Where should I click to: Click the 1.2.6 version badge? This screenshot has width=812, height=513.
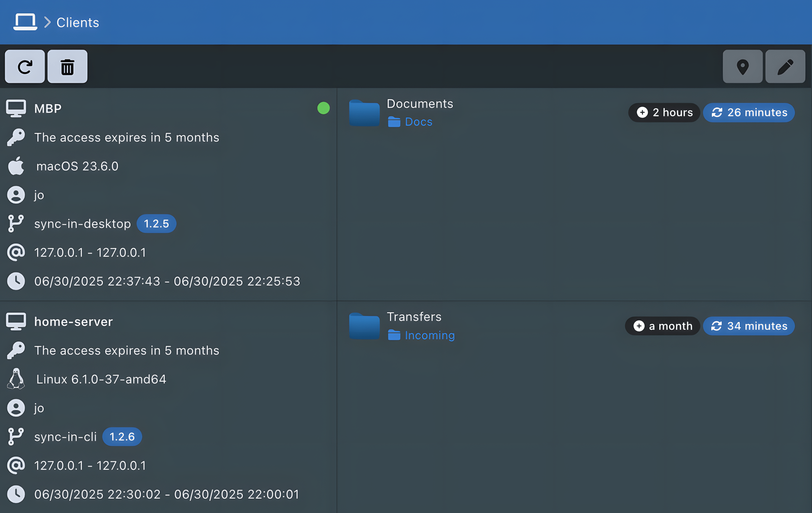122,437
